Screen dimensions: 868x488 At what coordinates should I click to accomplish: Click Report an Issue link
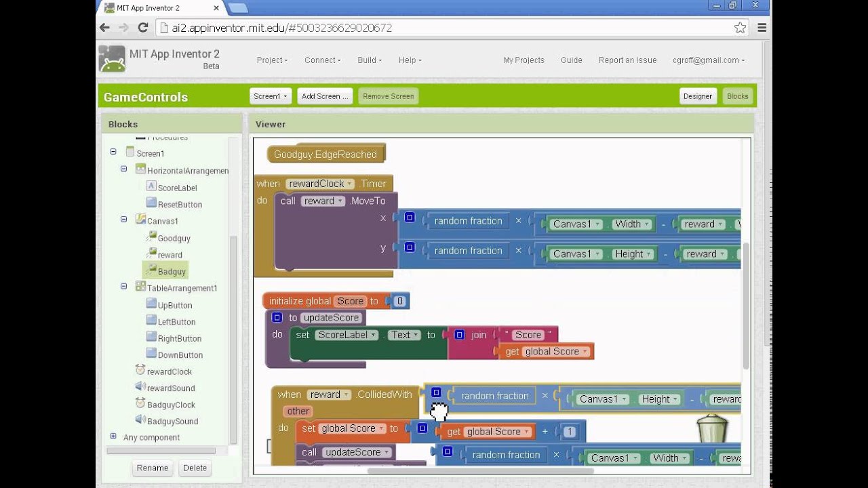click(x=627, y=60)
